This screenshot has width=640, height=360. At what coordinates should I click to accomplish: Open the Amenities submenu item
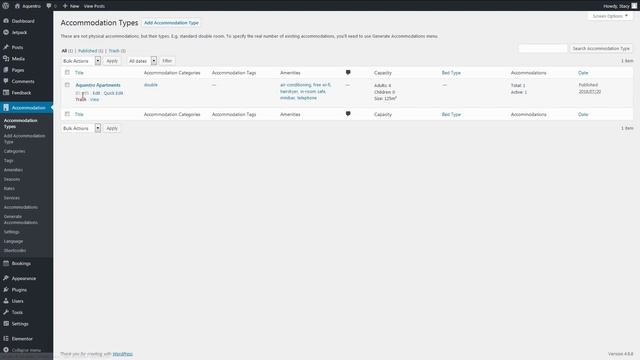[13, 170]
